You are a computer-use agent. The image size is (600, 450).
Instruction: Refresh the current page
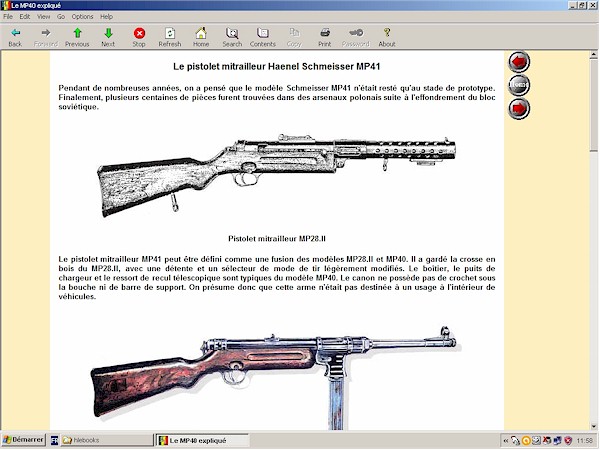[x=170, y=37]
